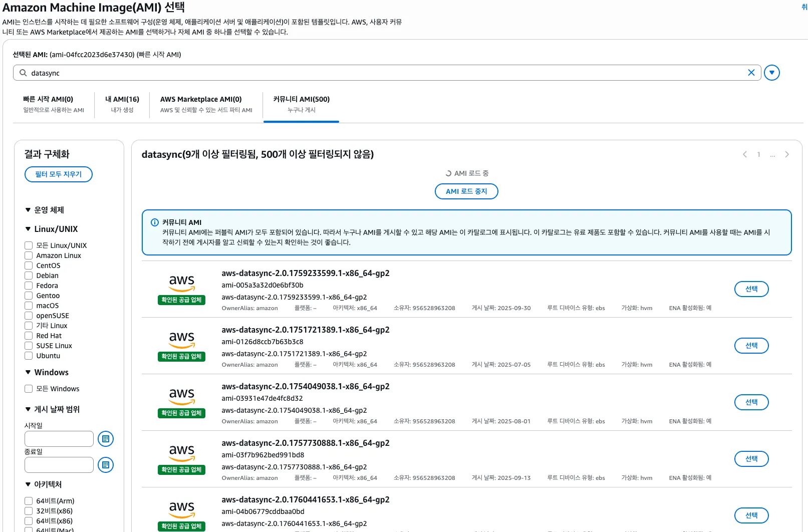Check the 32비트(x86) architecture filter
The image size is (808, 532).
29,511
